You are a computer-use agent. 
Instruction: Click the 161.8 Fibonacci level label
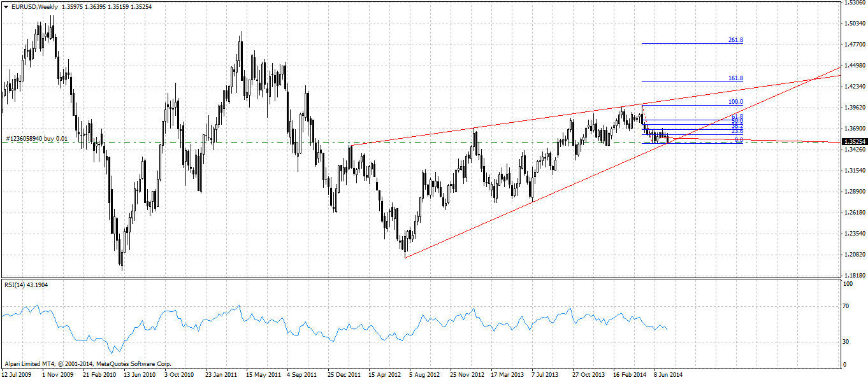(735, 78)
